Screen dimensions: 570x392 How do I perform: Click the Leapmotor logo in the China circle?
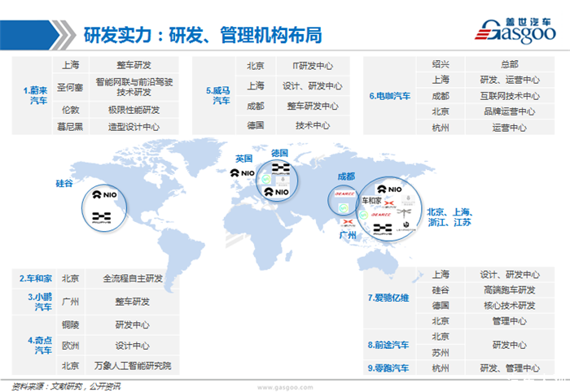406,227
